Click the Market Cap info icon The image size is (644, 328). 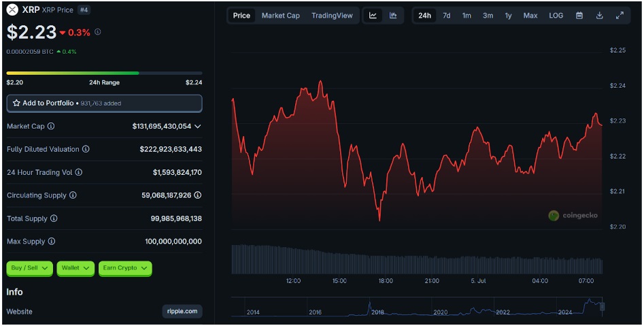point(51,126)
